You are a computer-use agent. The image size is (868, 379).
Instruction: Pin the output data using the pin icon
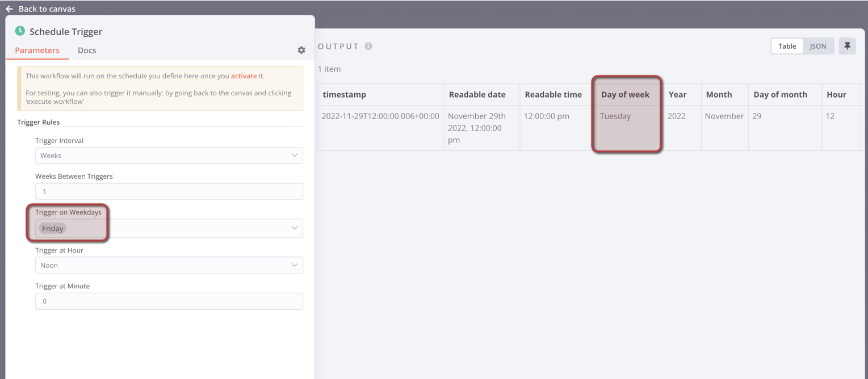(x=847, y=46)
